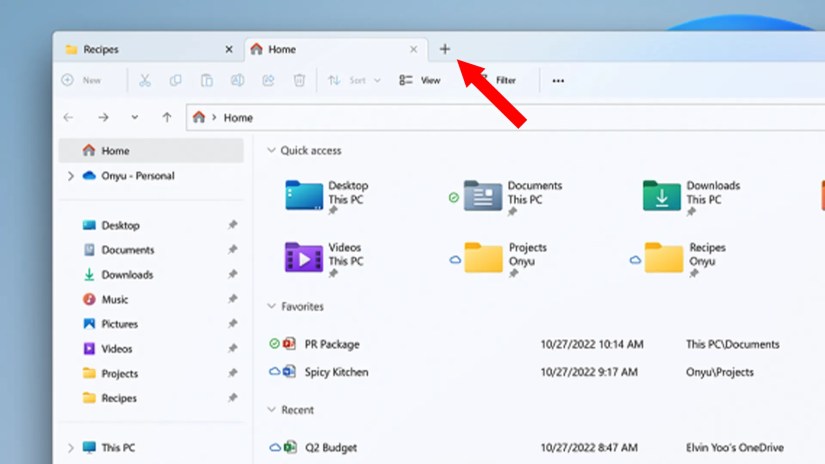The image size is (825, 464).
Task: Expand the This PC tree node
Action: (71, 448)
